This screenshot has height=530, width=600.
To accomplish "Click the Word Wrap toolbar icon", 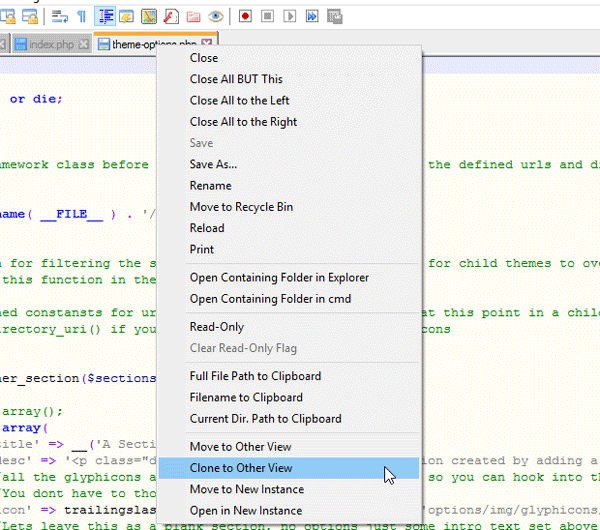I will (59, 15).
